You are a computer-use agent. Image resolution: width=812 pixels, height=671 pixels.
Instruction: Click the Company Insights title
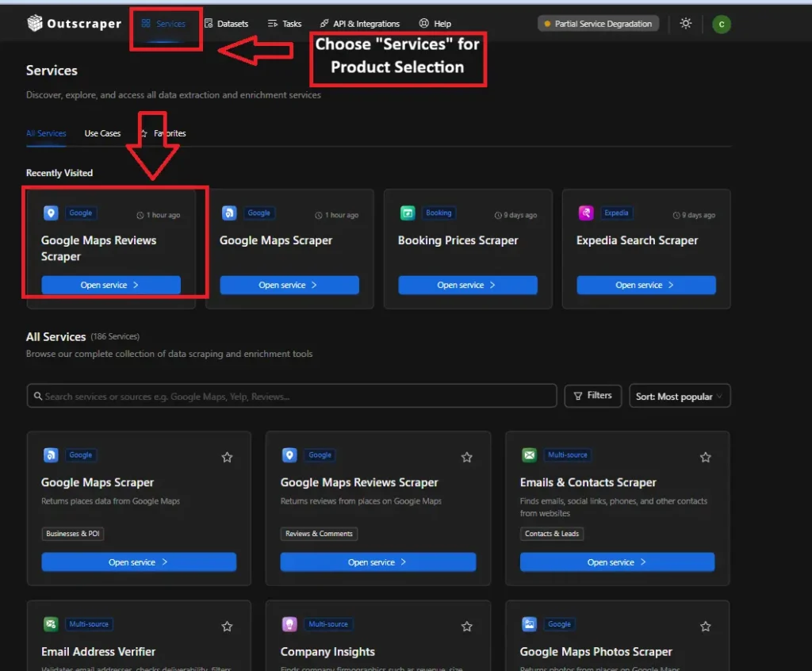pyautogui.click(x=327, y=652)
